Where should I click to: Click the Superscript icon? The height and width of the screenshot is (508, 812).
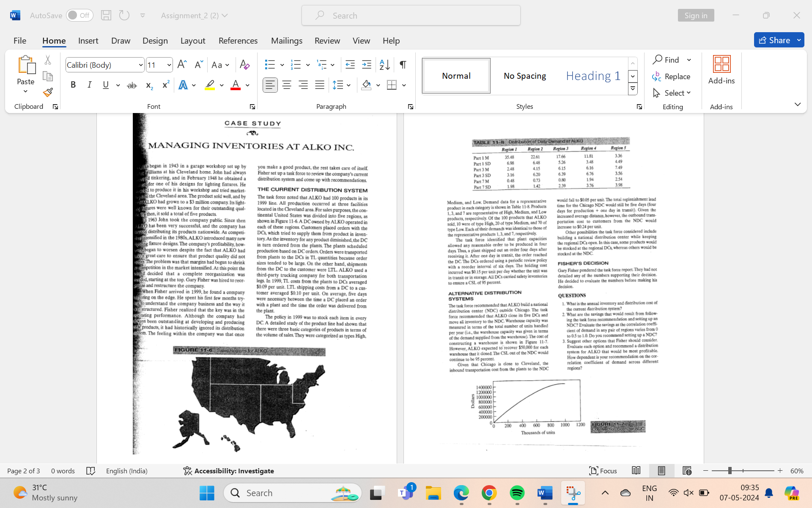(x=165, y=85)
